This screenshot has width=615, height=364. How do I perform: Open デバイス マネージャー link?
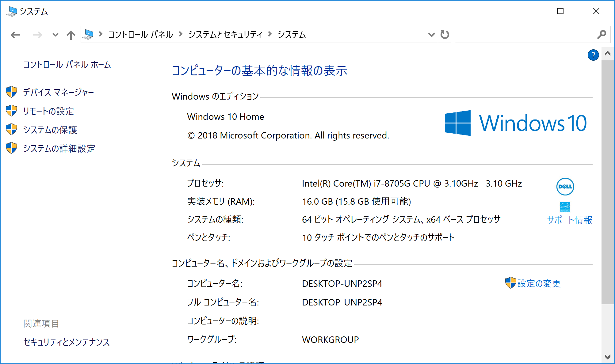(59, 92)
